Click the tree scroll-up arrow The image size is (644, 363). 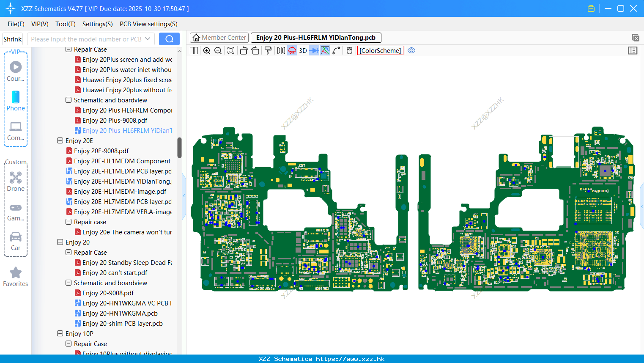pos(179,51)
